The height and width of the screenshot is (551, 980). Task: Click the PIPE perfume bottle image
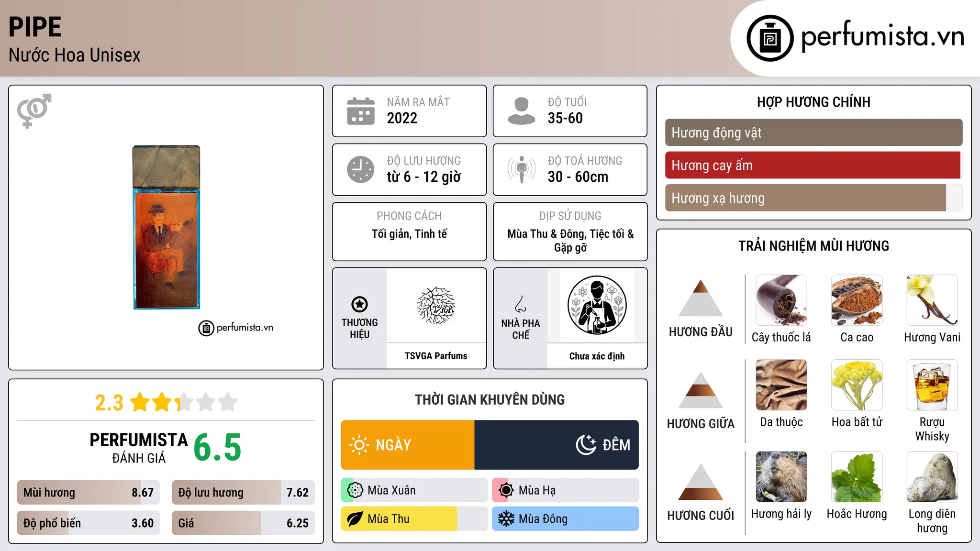[167, 227]
